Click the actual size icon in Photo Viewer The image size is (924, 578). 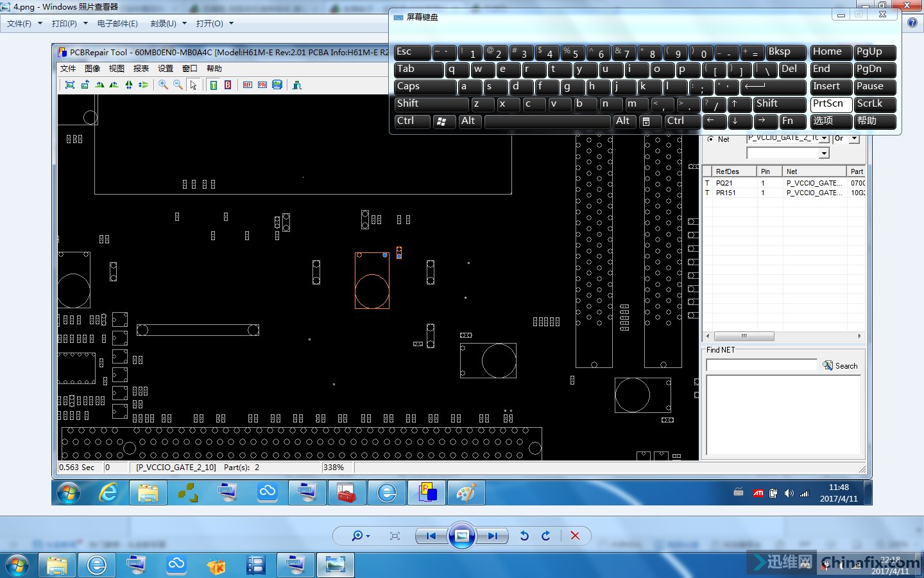coord(395,536)
